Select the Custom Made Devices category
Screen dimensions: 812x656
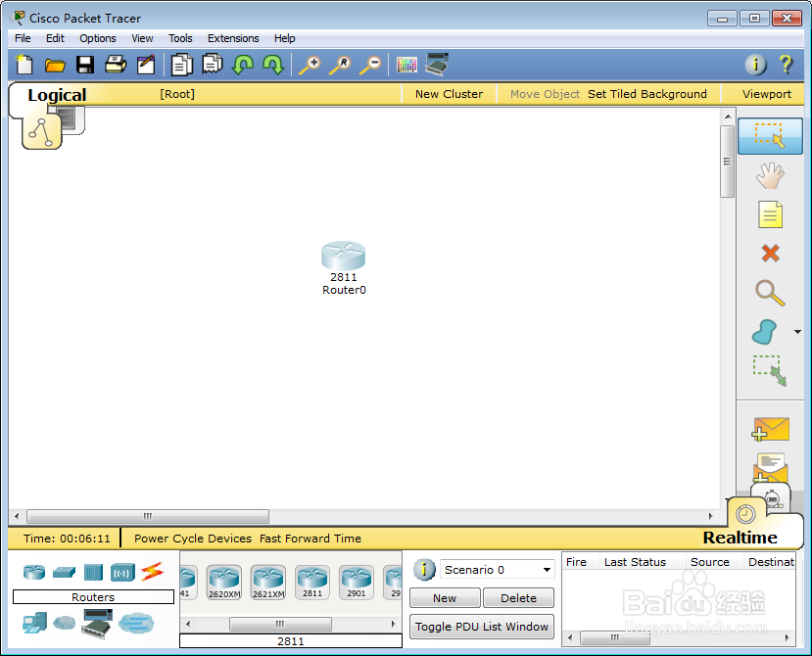(x=97, y=624)
